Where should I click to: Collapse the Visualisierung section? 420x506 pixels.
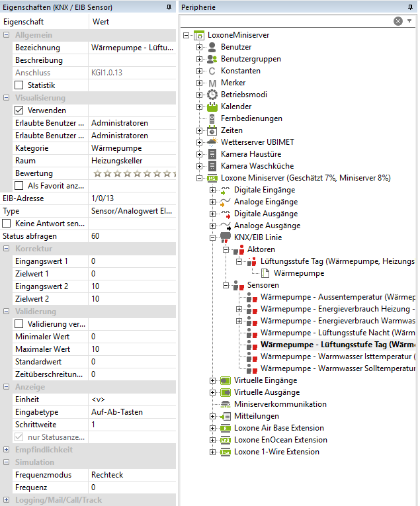[6, 97]
